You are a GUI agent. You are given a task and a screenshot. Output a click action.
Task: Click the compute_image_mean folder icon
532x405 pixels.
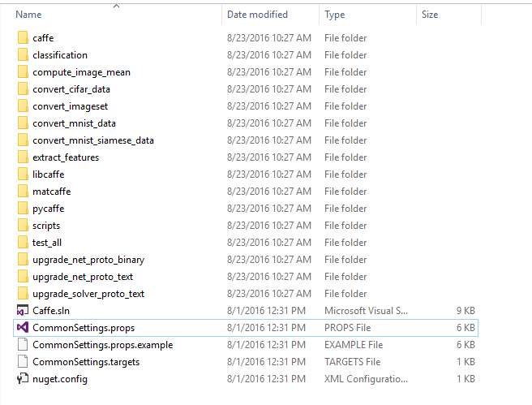(23, 71)
